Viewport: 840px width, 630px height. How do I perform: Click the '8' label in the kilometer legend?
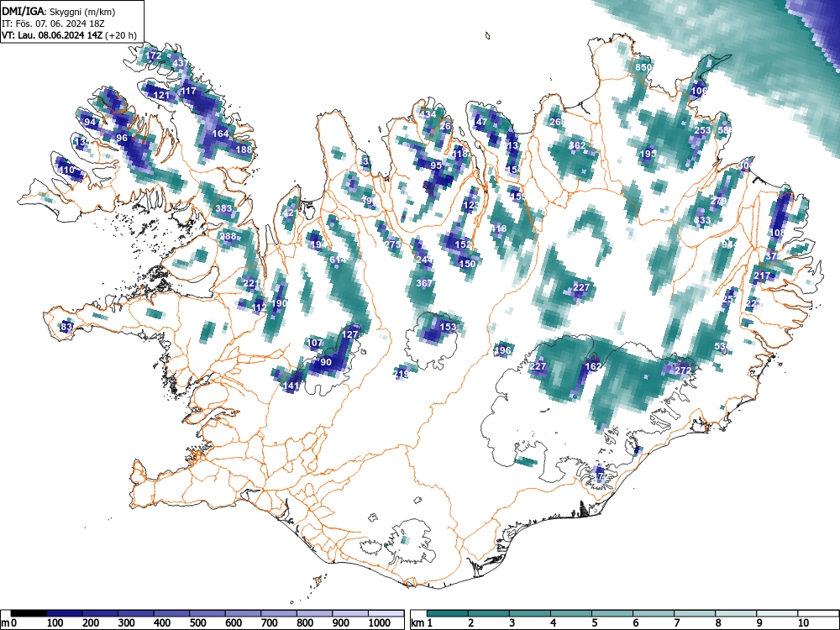point(718,622)
